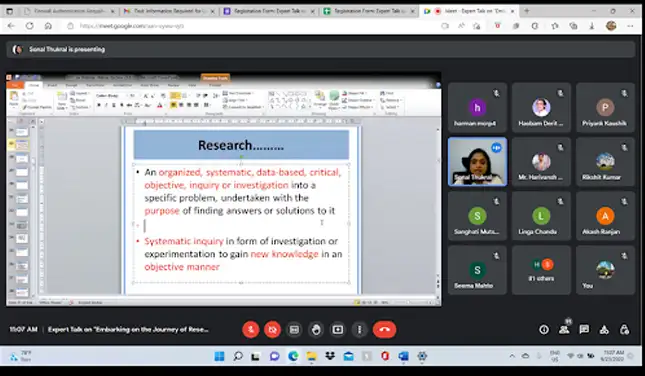Select the Priyank Kaushik participant tile
The width and height of the screenshot is (645, 376).
[605, 107]
